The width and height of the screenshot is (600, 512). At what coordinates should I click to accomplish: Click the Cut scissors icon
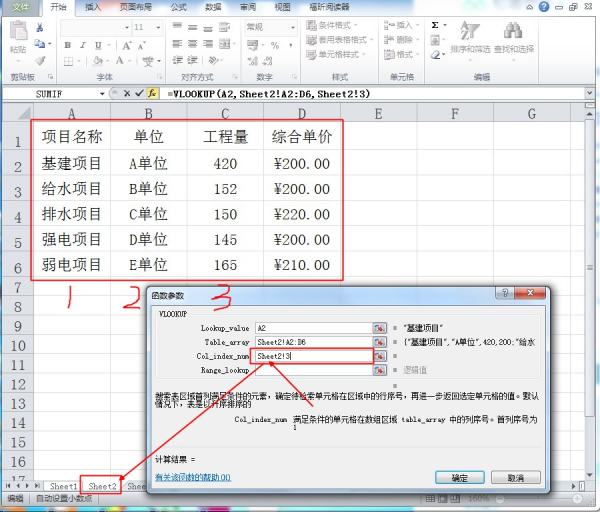[39, 28]
